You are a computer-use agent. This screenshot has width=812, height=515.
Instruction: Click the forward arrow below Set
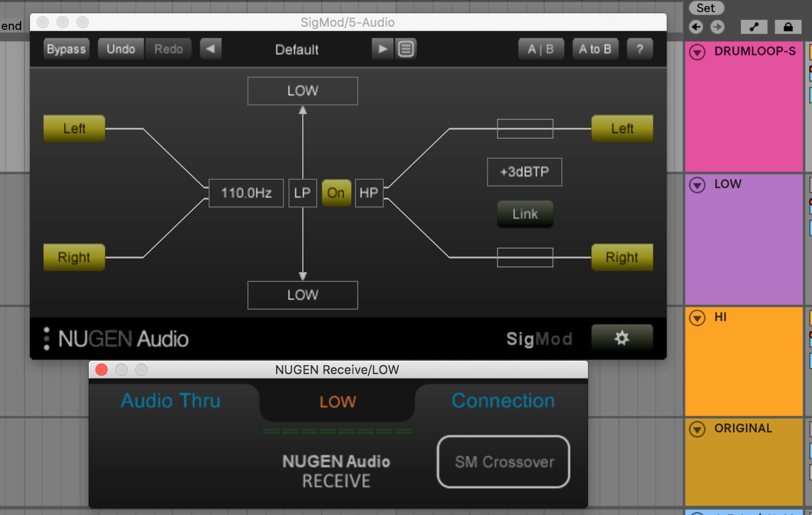[x=717, y=27]
